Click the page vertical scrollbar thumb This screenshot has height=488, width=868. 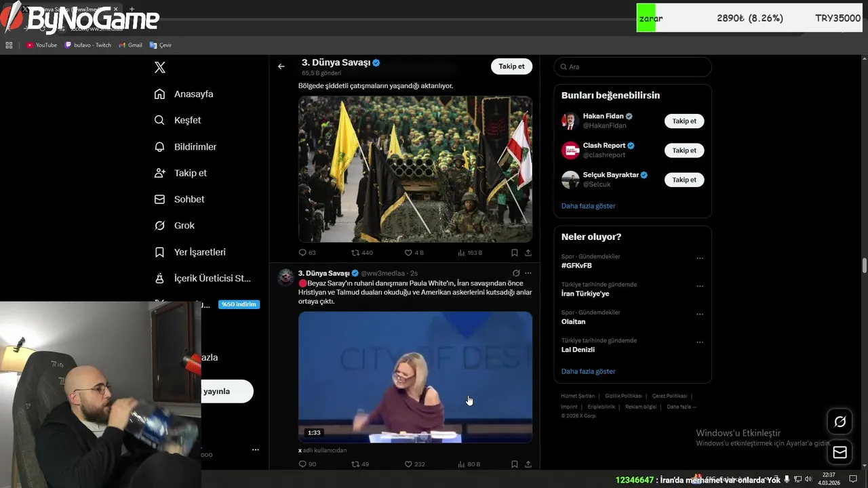(x=864, y=266)
